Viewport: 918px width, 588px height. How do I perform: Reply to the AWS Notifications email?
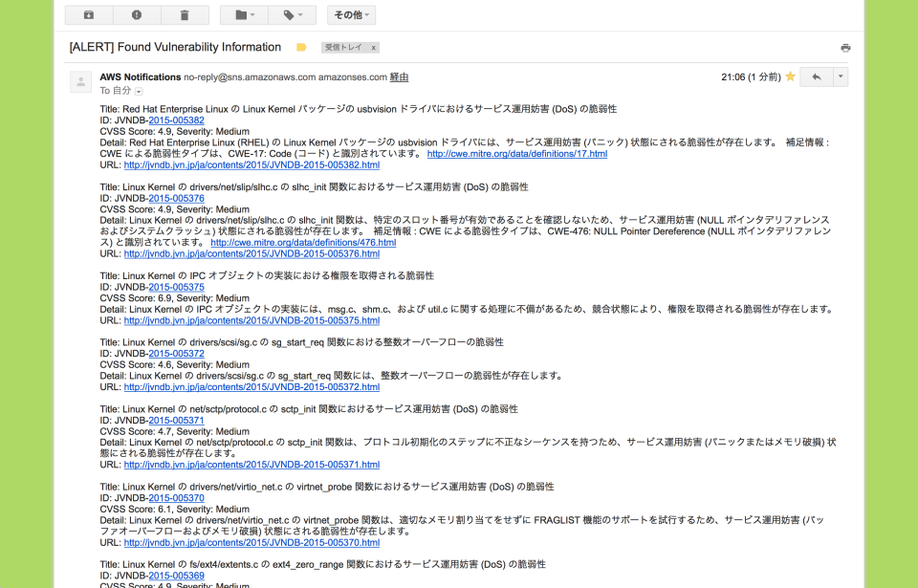coord(818,76)
